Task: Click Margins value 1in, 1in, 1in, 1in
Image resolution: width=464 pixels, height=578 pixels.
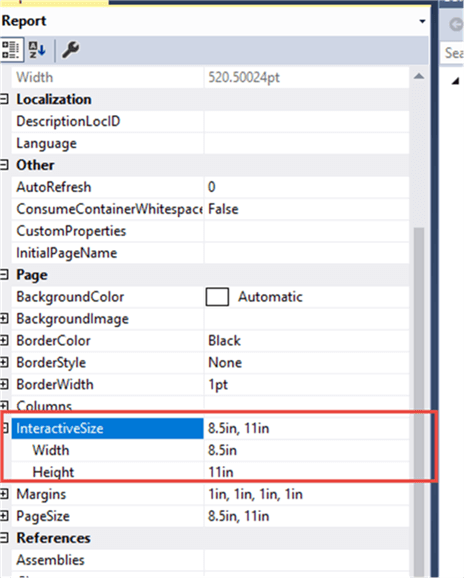Action: click(307, 494)
